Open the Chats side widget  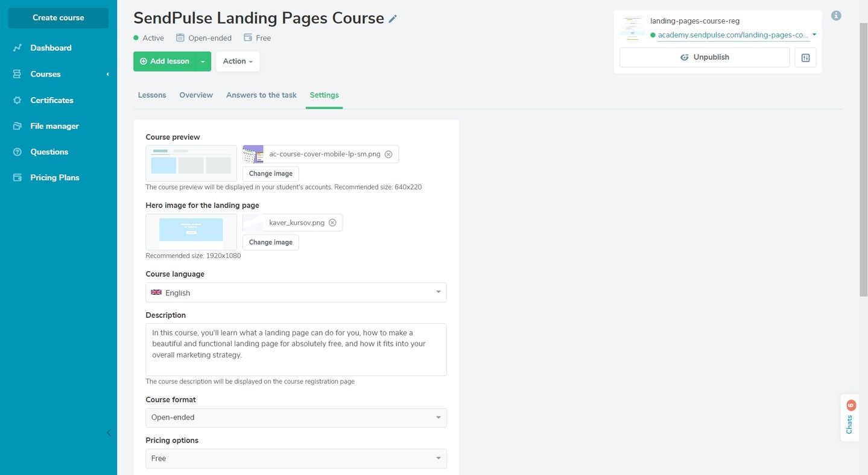(849, 418)
